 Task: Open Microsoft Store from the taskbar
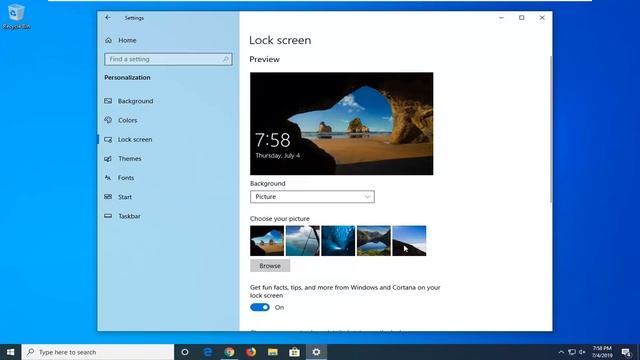pyautogui.click(x=294, y=352)
